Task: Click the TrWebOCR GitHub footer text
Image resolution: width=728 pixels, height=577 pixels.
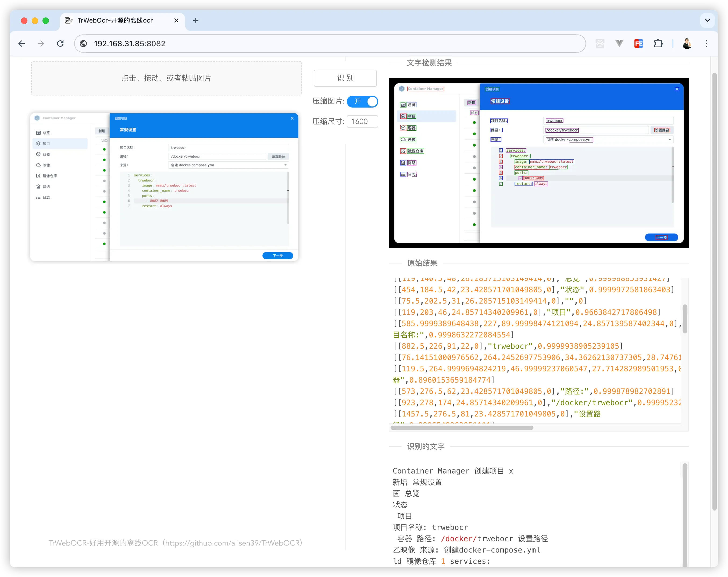Action: (x=175, y=543)
